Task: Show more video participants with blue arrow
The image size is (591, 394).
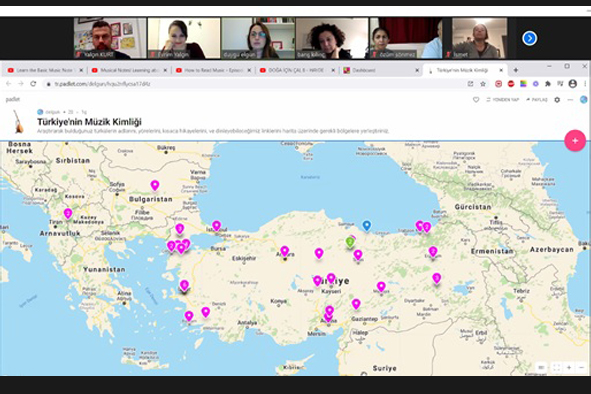Action: [530, 38]
